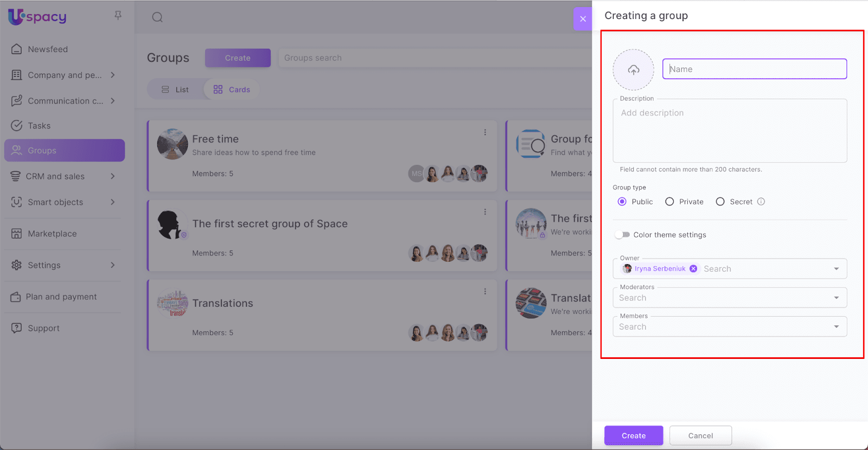This screenshot has height=450, width=868.
Task: Click the pin sidebar icon
Action: [118, 16]
